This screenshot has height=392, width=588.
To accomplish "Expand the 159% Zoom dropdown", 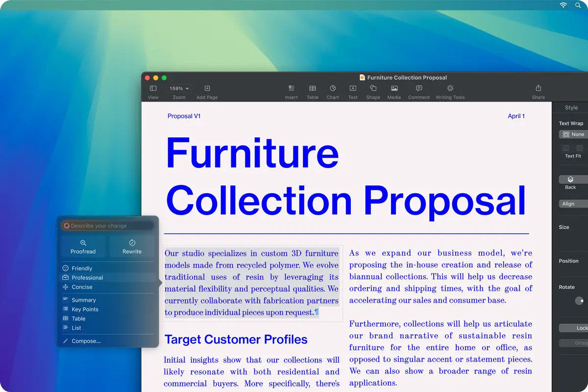I will tap(179, 89).
